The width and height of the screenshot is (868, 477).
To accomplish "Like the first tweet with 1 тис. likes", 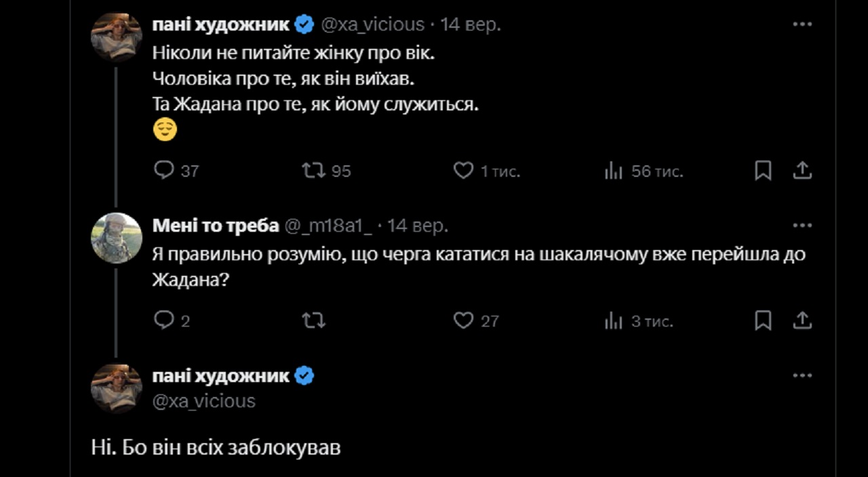I will [463, 171].
